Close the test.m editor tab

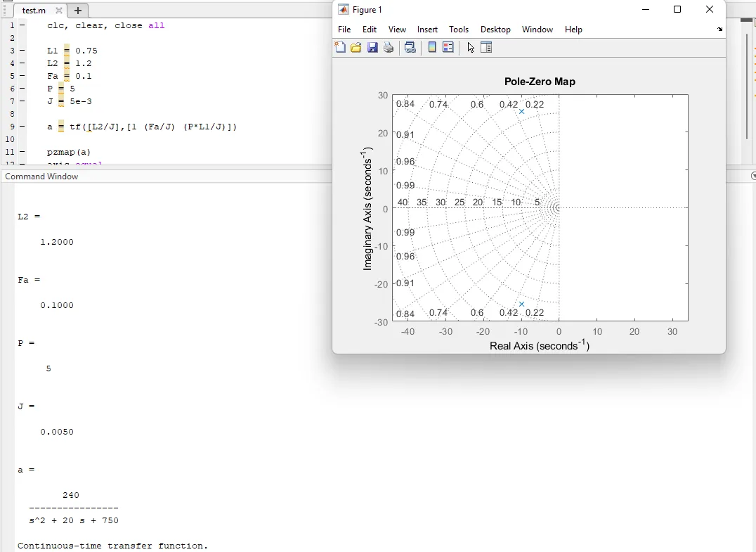(59, 11)
